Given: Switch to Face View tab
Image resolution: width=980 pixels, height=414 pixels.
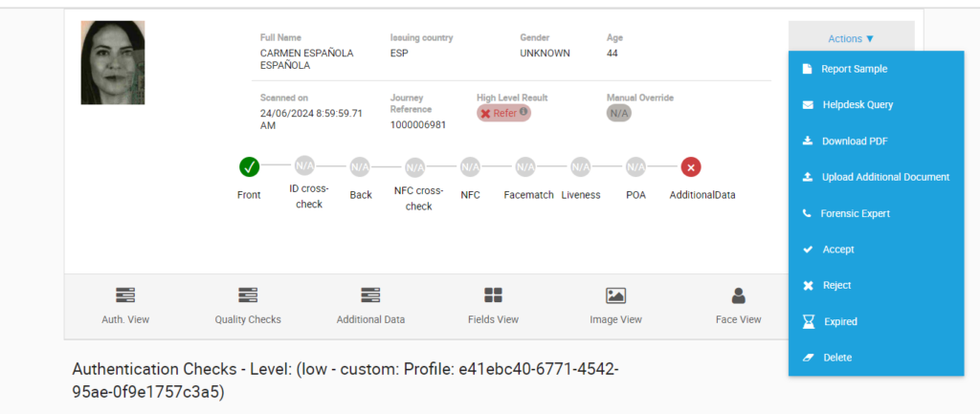Looking at the screenshot, I should (738, 306).
